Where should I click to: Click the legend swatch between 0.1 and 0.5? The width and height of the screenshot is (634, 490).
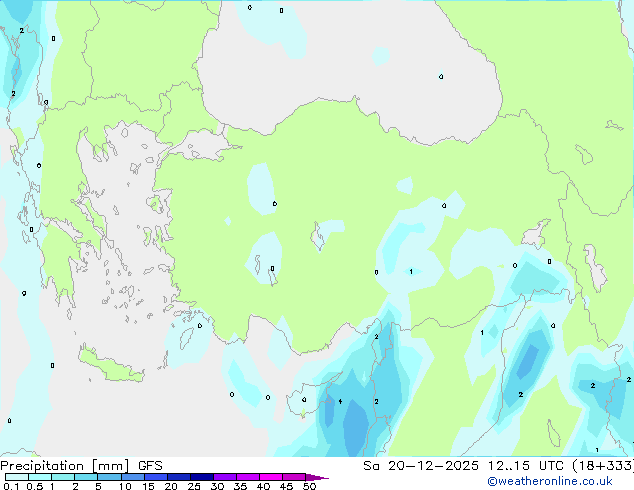(17, 477)
